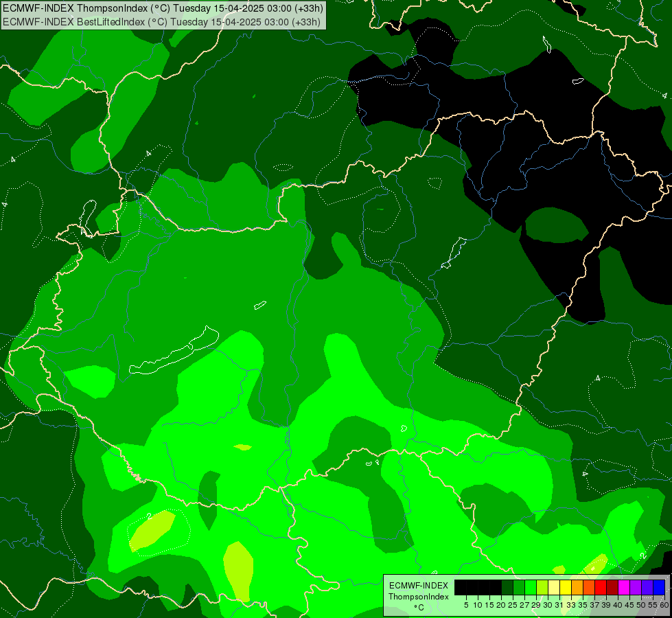
Task: Select the medium green 25–27 legend swatch
Action: click(x=519, y=587)
